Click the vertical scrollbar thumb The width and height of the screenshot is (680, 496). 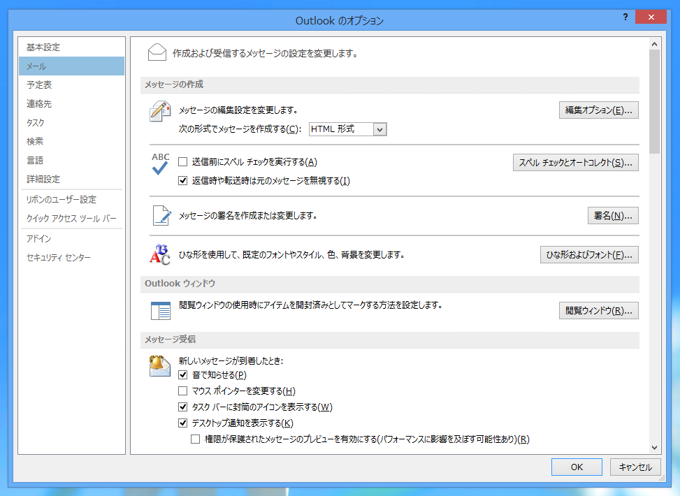pyautogui.click(x=654, y=101)
